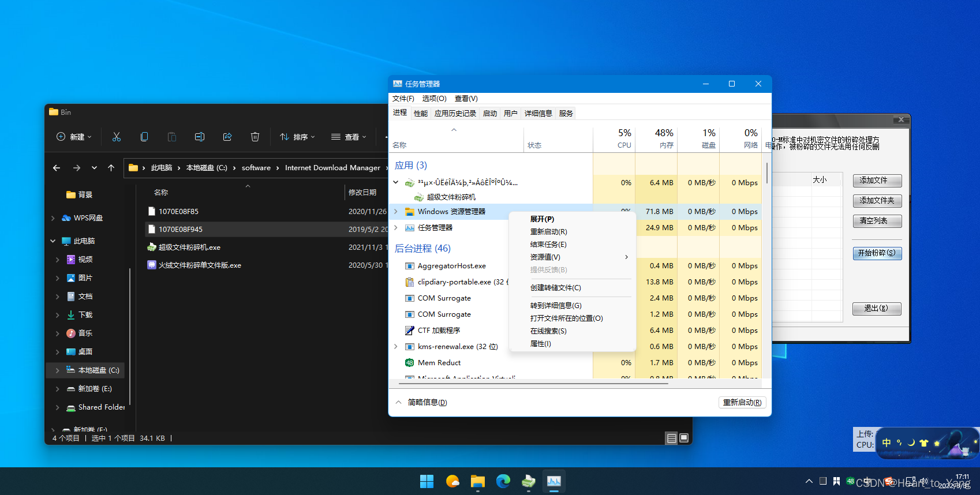This screenshot has width=980, height=495.
Task: Choose 打开文件所在的位置(O)
Action: (572, 318)
